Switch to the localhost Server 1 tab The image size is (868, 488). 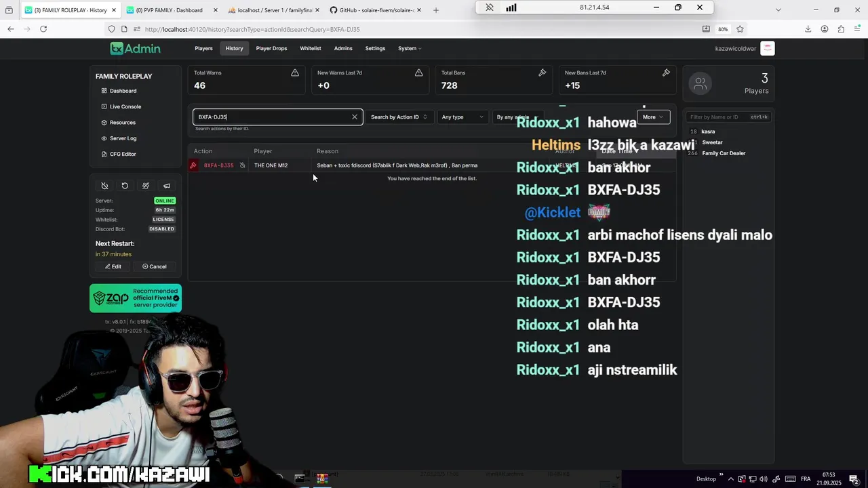(271, 10)
